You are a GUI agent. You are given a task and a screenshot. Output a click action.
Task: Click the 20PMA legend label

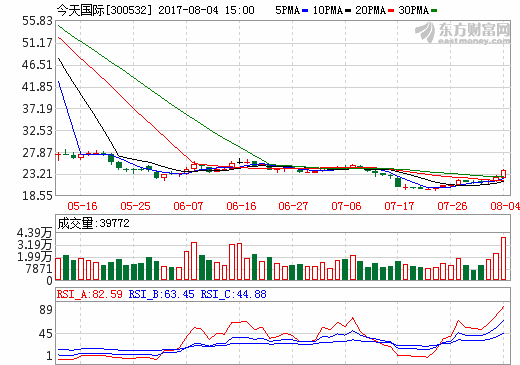coord(371,10)
